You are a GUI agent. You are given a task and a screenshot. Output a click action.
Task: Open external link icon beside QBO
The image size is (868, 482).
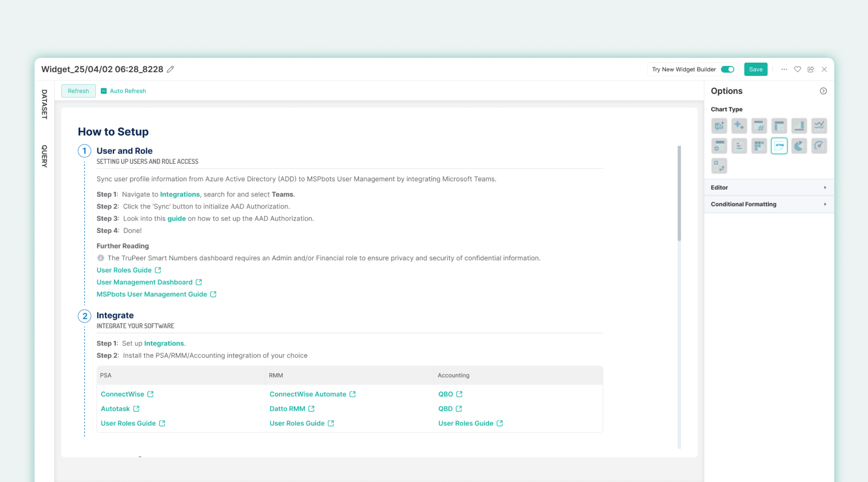(x=459, y=394)
